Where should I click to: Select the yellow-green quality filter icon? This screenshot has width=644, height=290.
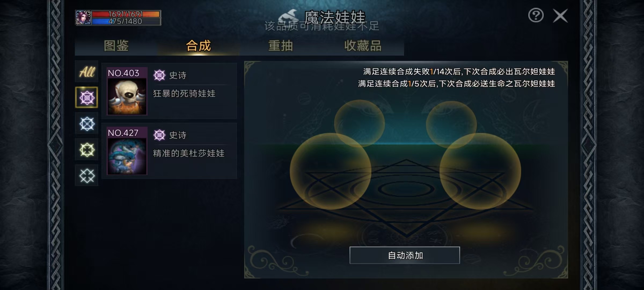[x=87, y=150]
